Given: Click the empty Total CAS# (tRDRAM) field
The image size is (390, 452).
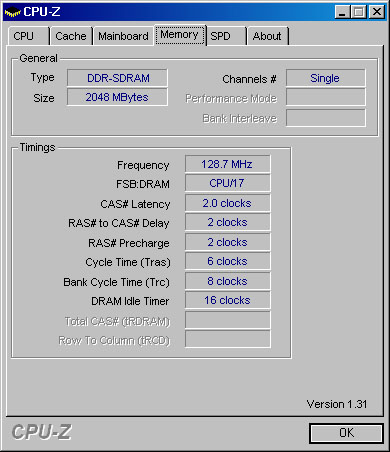Looking at the screenshot, I should click(x=228, y=320).
